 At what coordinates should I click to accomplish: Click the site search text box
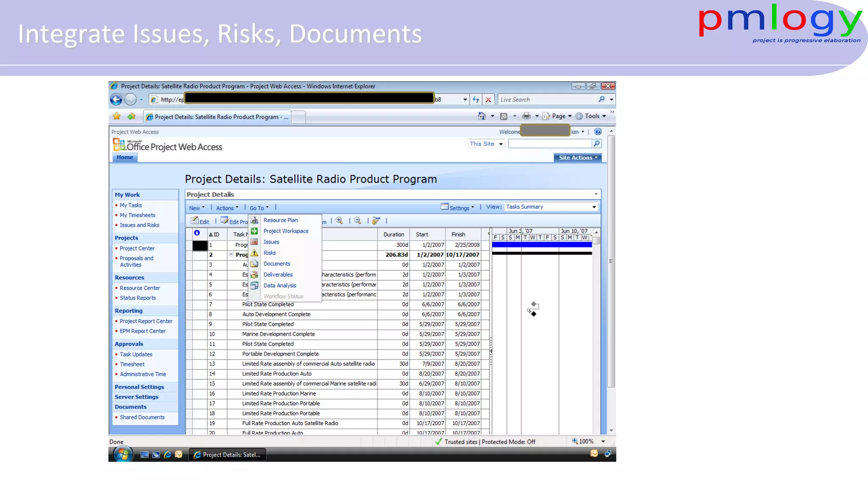tap(550, 144)
